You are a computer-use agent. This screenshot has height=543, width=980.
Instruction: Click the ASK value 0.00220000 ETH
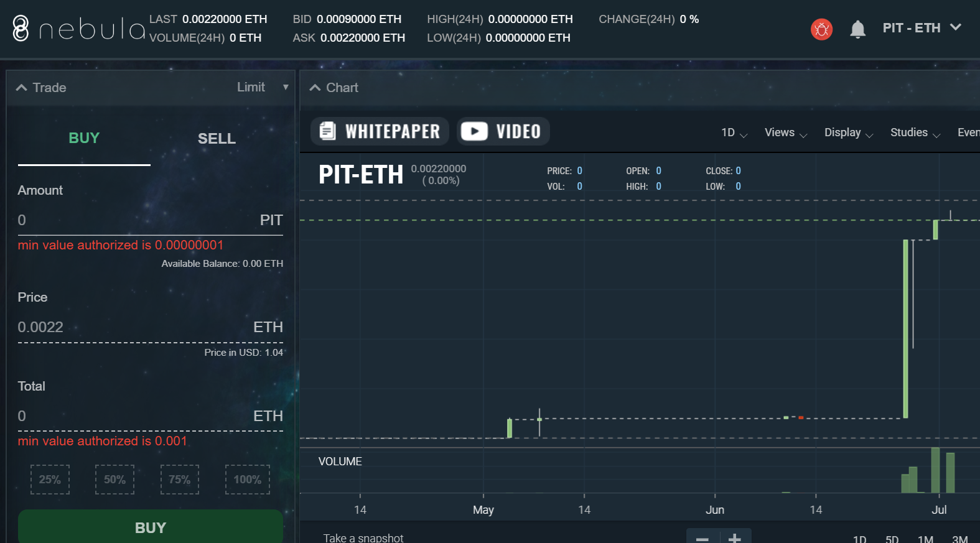click(x=363, y=38)
